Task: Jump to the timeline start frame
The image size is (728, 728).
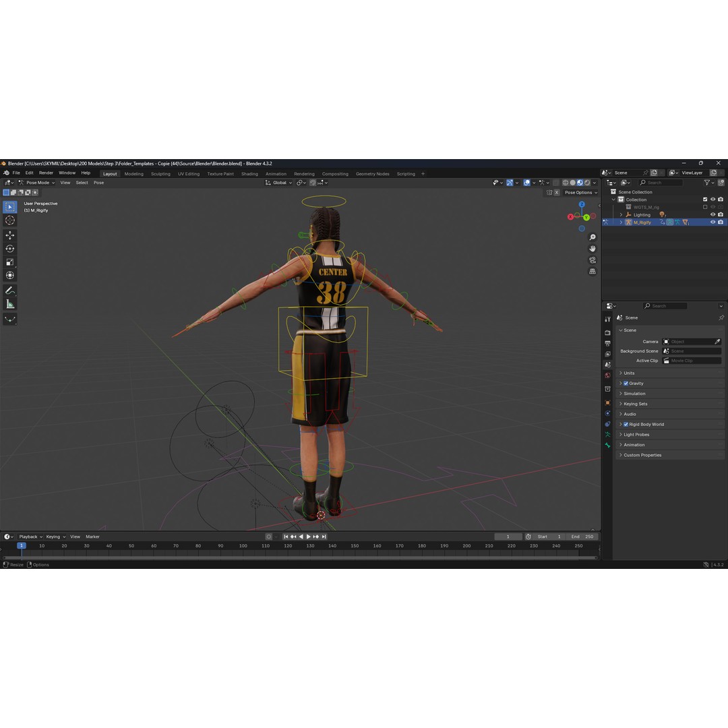Action: click(286, 537)
